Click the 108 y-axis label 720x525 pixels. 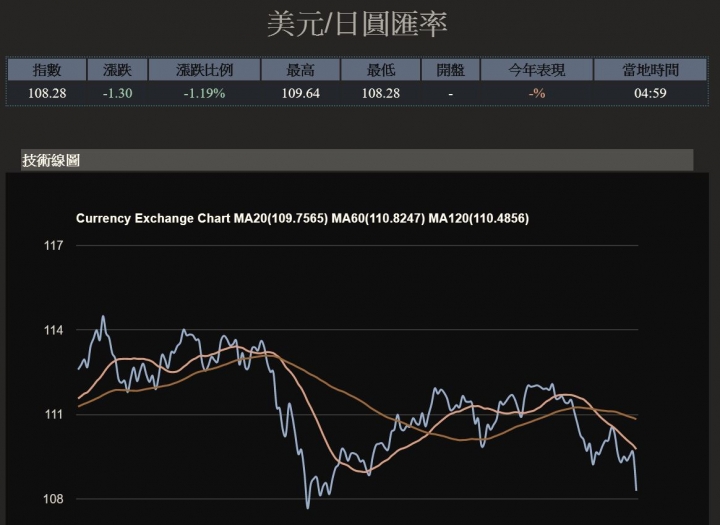tap(53, 499)
